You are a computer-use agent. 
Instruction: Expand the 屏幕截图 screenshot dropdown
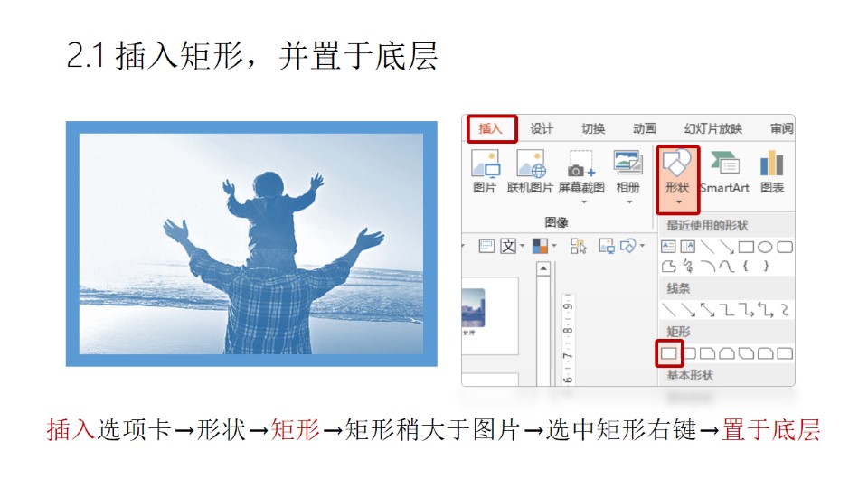582,202
